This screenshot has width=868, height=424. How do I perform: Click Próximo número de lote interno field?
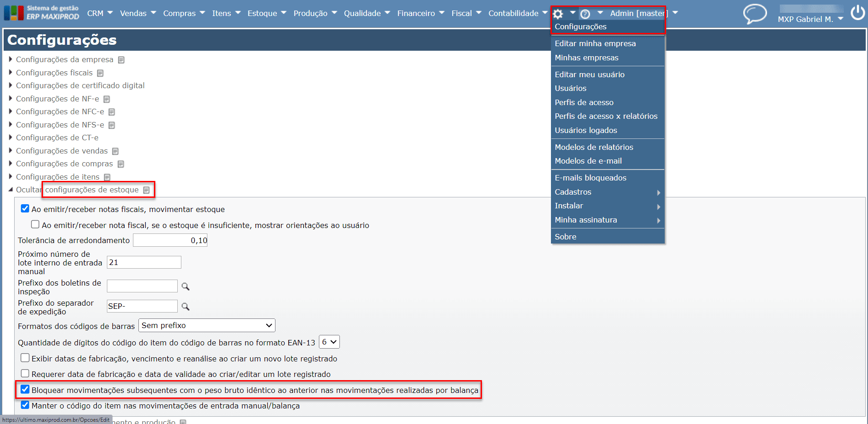(x=144, y=262)
